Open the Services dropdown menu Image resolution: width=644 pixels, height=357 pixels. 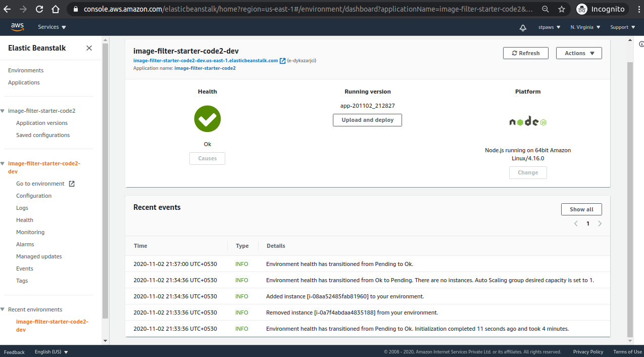52,27
